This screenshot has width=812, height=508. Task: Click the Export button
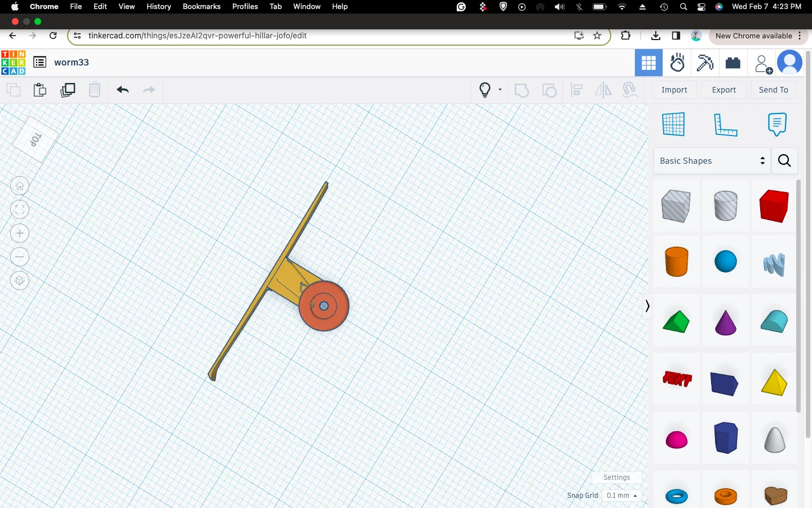pos(724,90)
